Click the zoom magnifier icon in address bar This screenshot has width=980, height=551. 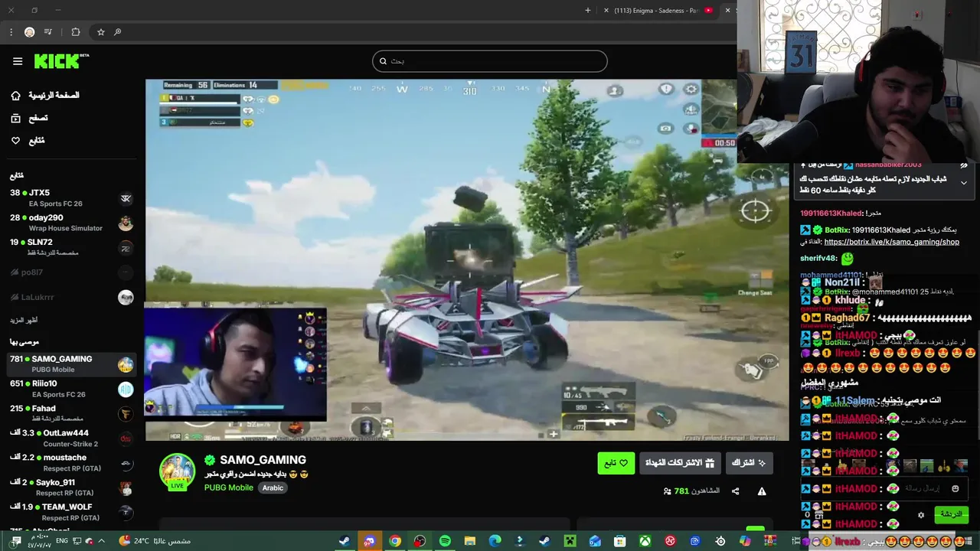point(117,32)
